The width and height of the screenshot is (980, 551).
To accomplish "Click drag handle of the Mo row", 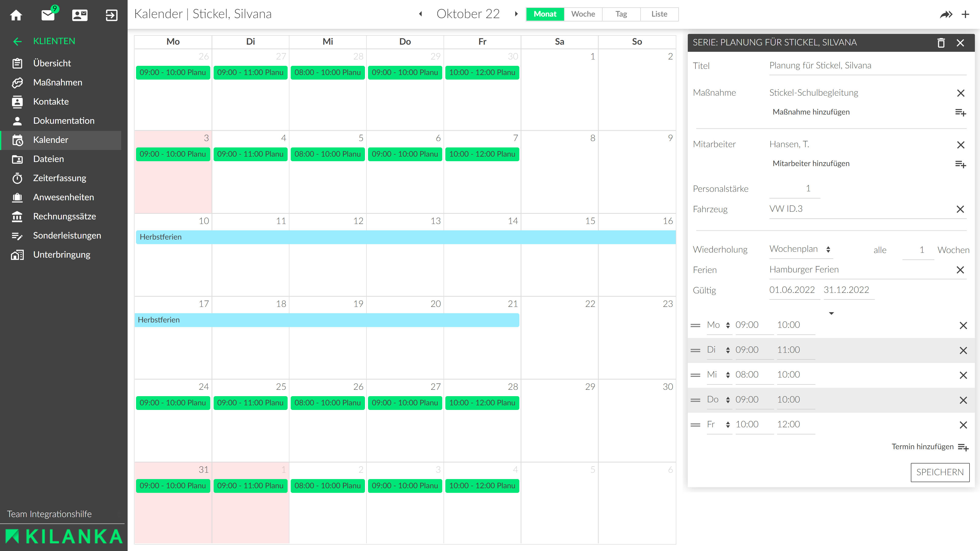I will click(x=695, y=325).
